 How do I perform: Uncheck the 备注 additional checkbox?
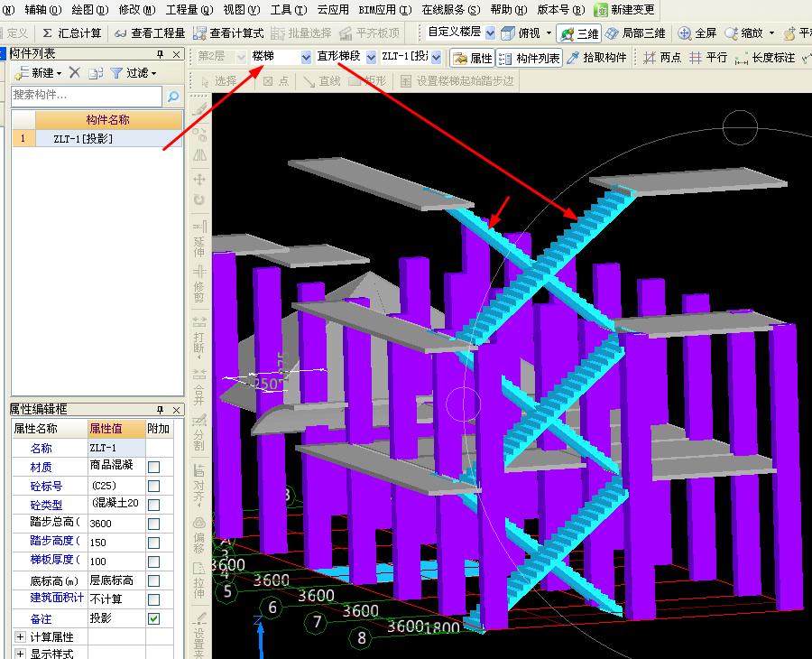pyautogui.click(x=154, y=619)
